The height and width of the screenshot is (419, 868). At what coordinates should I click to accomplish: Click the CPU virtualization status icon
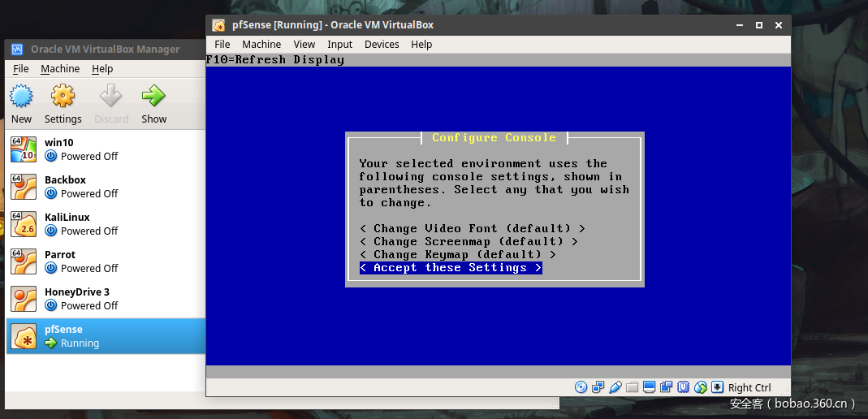684,387
